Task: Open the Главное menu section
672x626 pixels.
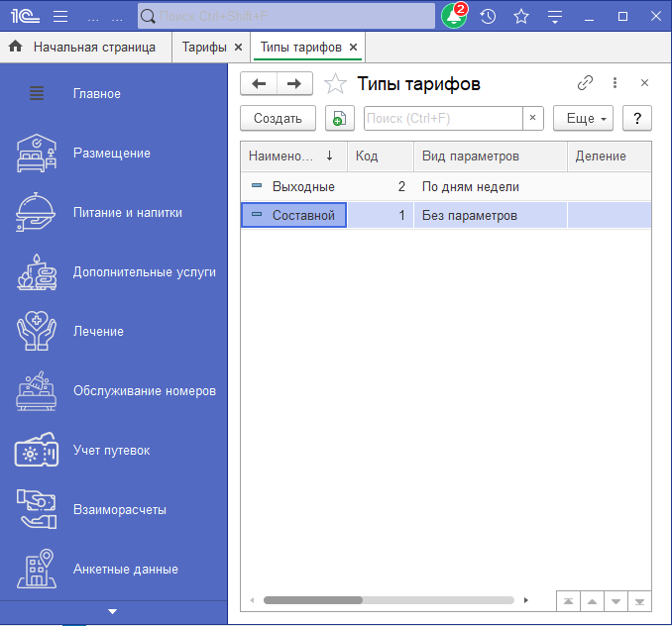Action: [96, 94]
